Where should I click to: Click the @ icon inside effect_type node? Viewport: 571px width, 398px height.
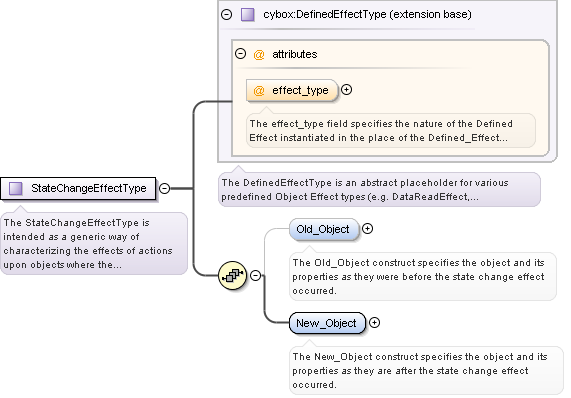point(259,90)
